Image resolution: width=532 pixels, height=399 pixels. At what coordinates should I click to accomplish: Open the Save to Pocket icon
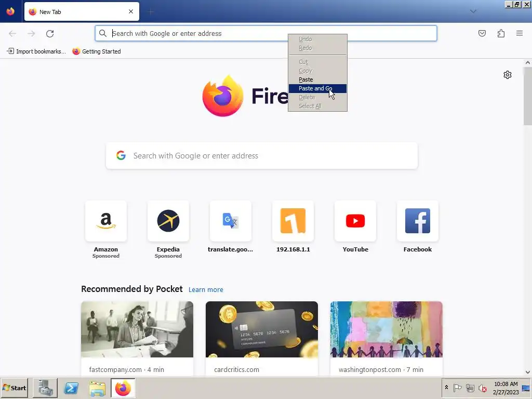click(482, 33)
